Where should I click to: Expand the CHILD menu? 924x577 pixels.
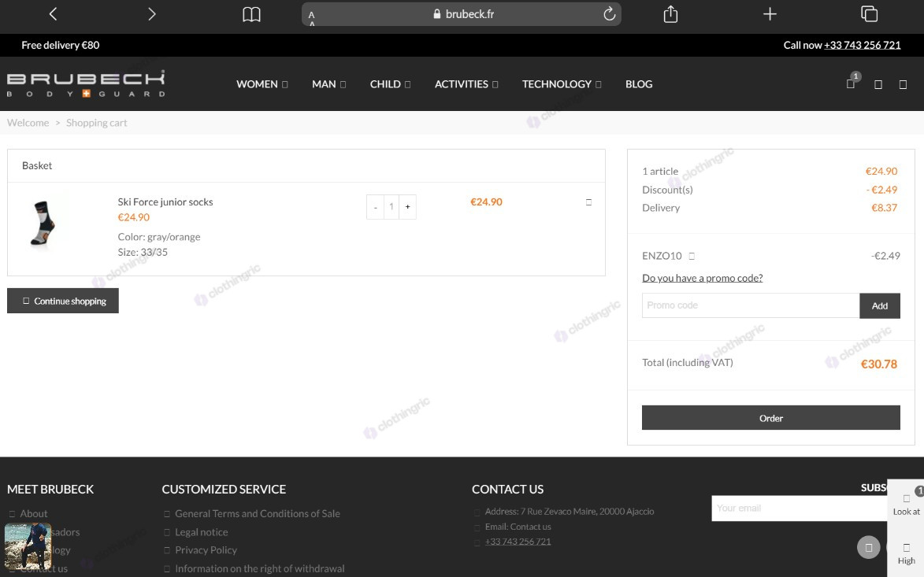(390, 84)
